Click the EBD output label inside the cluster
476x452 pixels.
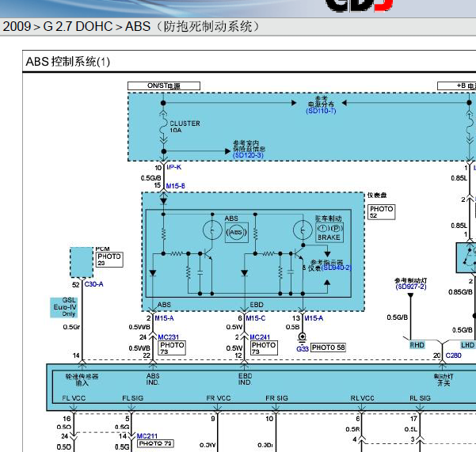tap(257, 305)
